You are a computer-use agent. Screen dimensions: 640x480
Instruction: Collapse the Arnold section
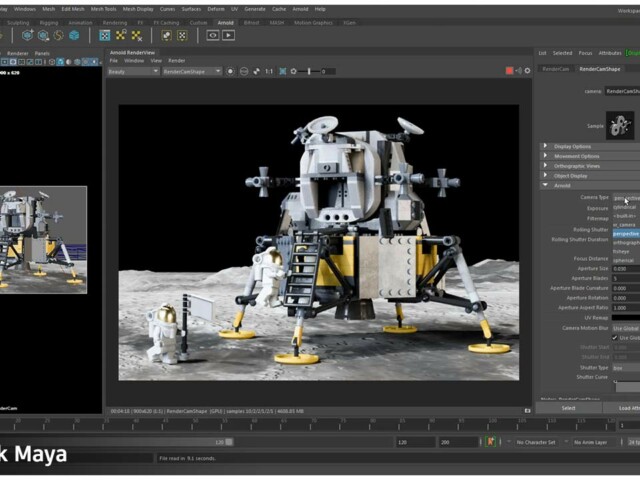pos(562,185)
